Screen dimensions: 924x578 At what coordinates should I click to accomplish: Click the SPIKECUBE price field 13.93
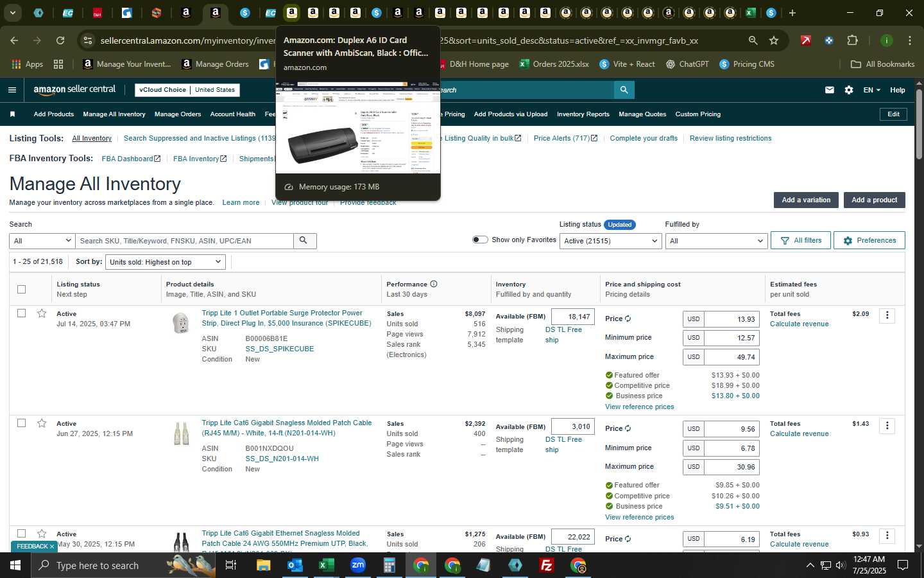(x=732, y=319)
